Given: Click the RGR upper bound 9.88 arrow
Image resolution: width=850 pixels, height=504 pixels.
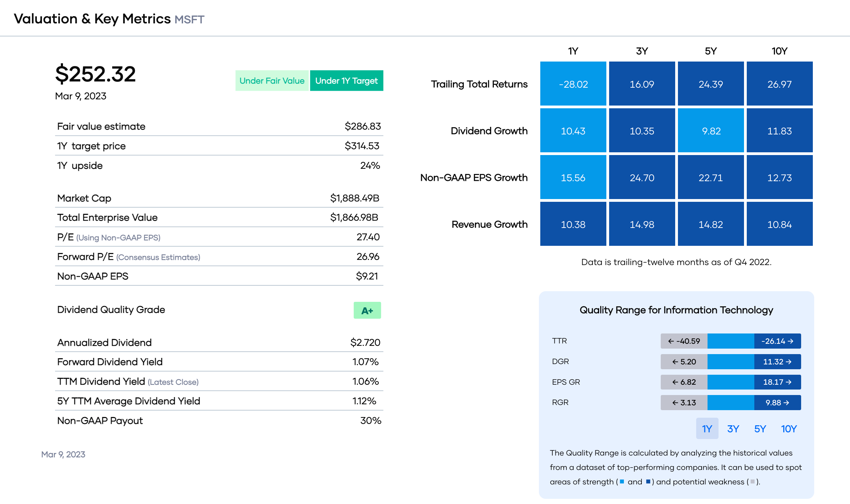Looking at the screenshot, I should point(777,403).
